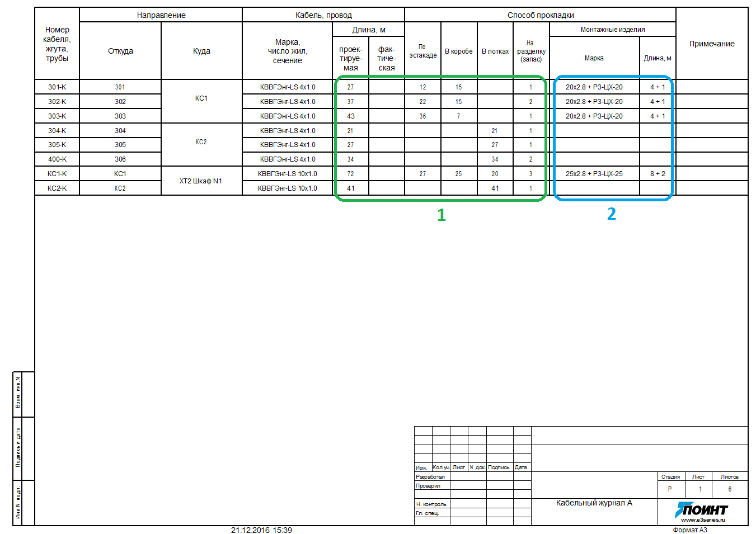Select the projected length value 72
756x534 pixels.
[350, 174]
